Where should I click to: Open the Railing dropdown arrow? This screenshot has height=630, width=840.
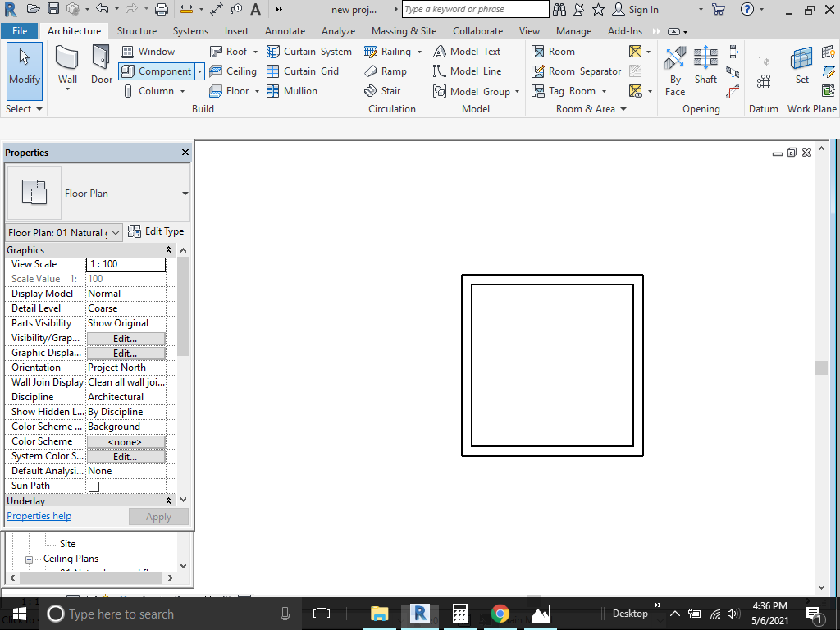pyautogui.click(x=419, y=52)
